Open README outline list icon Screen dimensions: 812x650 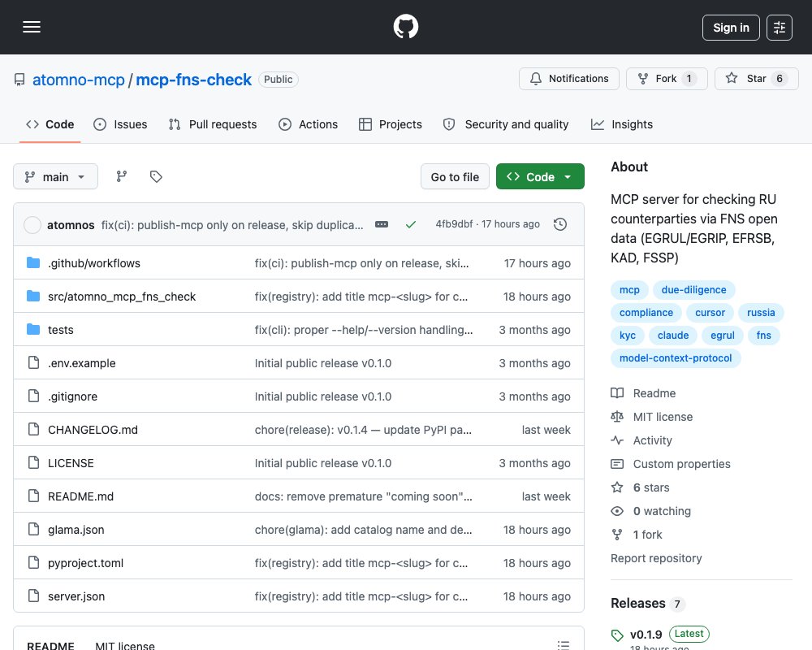point(564,645)
